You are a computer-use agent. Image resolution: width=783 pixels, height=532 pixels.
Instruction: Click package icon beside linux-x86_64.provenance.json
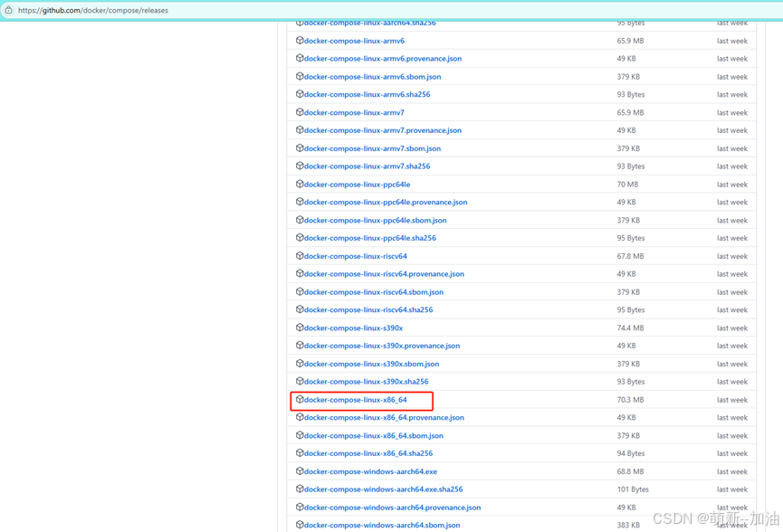coord(300,418)
